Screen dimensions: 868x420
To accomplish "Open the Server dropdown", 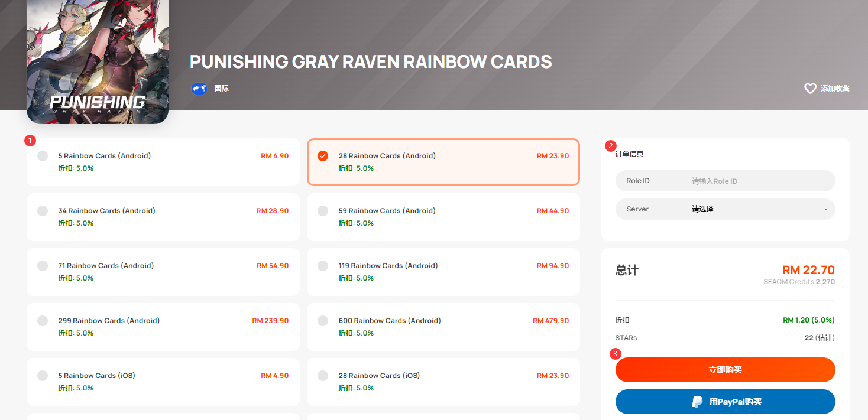I will point(726,209).
